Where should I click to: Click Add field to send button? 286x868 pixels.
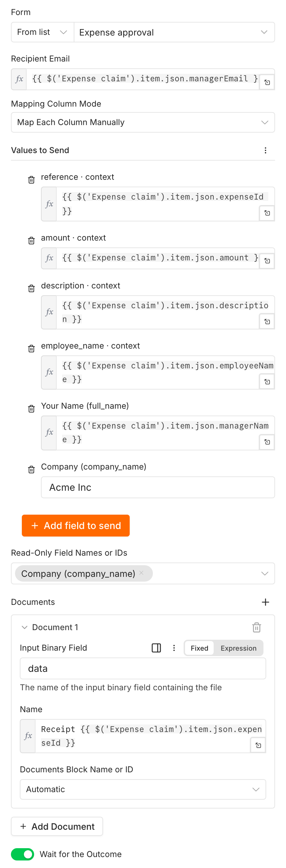[76, 526]
